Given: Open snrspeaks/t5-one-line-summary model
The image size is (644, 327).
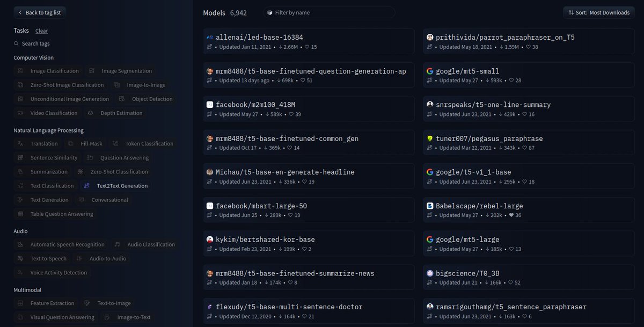Looking at the screenshot, I should pyautogui.click(x=529, y=110).
